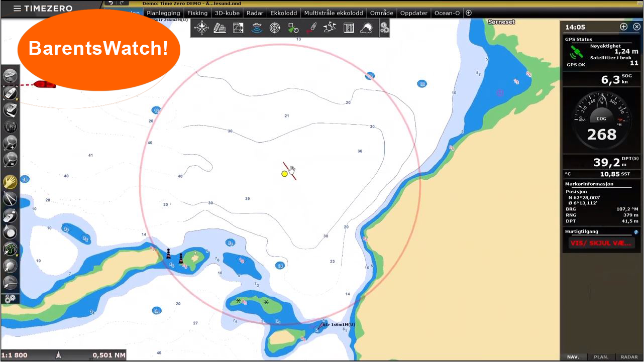This screenshot has height=362, width=644.
Task: Switch to the Fisking workspace tab
Action: click(197, 13)
